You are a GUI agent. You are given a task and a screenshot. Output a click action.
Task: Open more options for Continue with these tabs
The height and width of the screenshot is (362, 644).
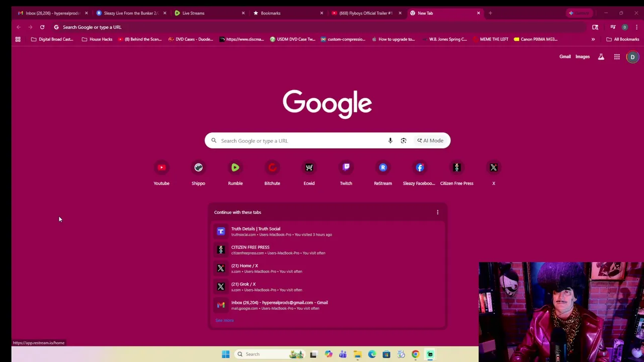coord(438,212)
